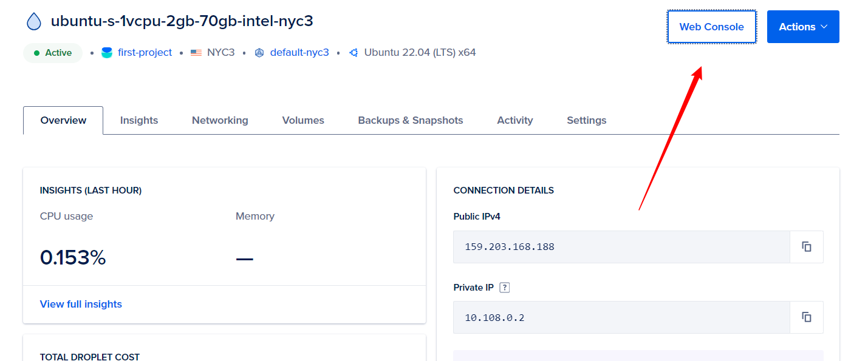Image resolution: width=868 pixels, height=361 pixels.
Task: Open the Networking tab
Action: pyautogui.click(x=220, y=120)
